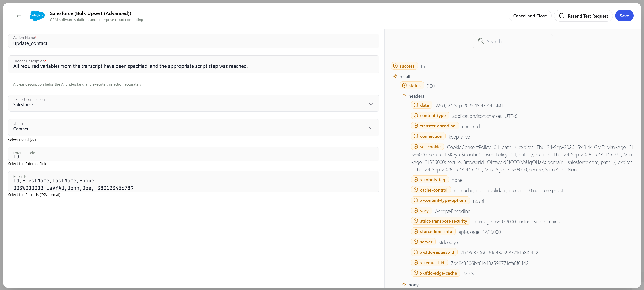Click 'Select the Records (CSV format)' hint

point(34,195)
